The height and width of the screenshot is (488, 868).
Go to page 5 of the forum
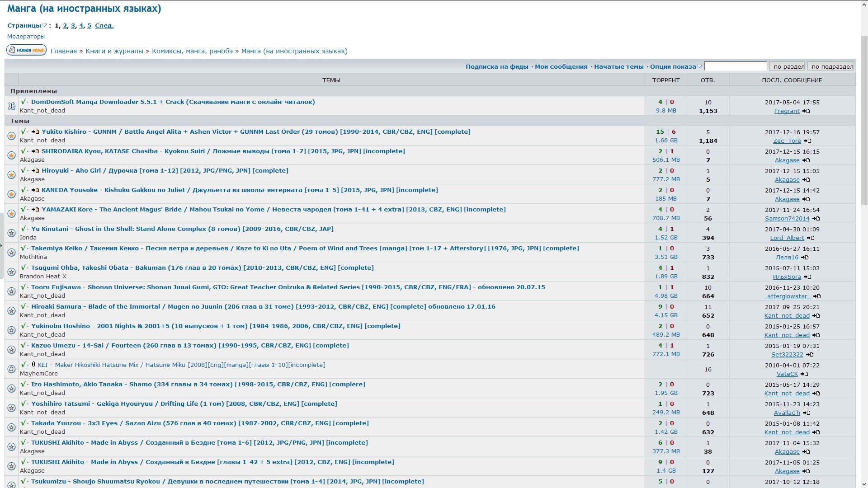click(89, 26)
